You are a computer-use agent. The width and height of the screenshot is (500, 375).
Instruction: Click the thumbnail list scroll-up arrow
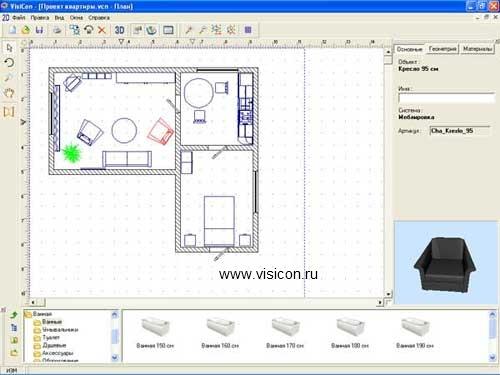click(x=493, y=314)
